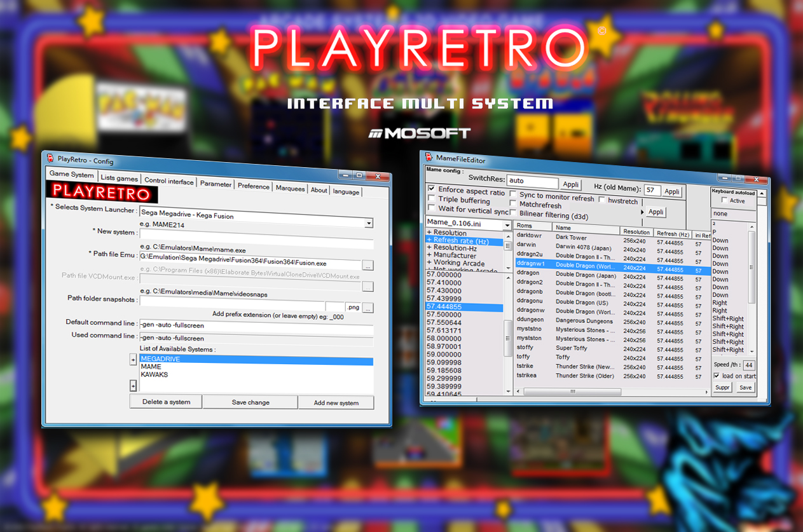
Task: Switch to the Lists games tab
Action: point(119,179)
